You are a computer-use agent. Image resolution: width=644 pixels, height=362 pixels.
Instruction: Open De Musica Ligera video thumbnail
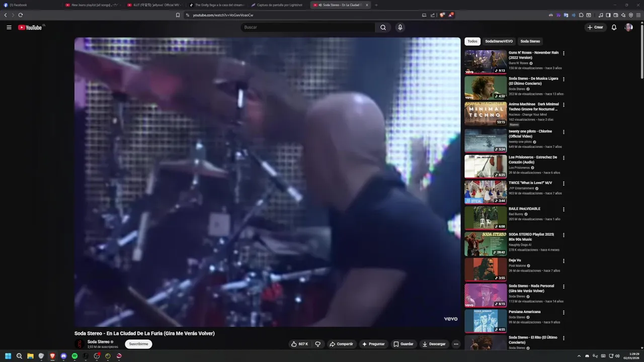coord(486,87)
